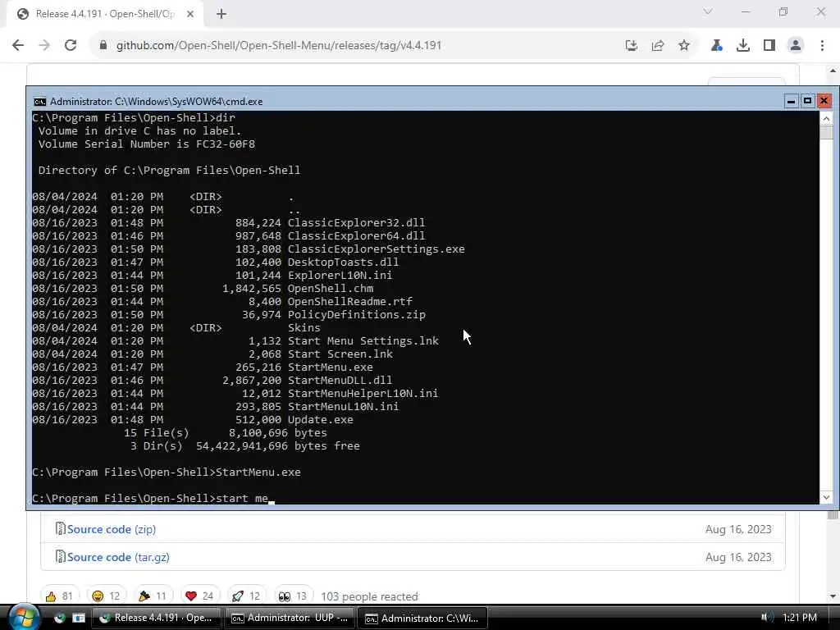Click PolicyDefinitions.zip entry

[356, 315]
